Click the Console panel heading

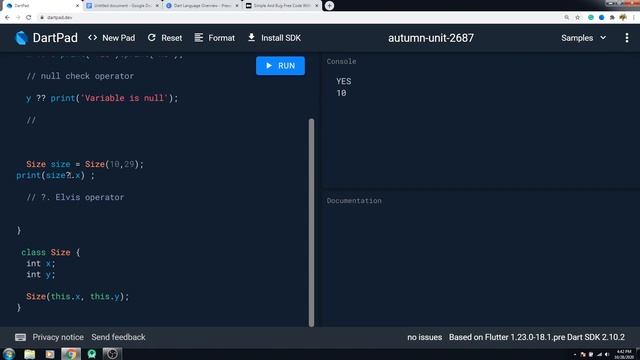(341, 61)
